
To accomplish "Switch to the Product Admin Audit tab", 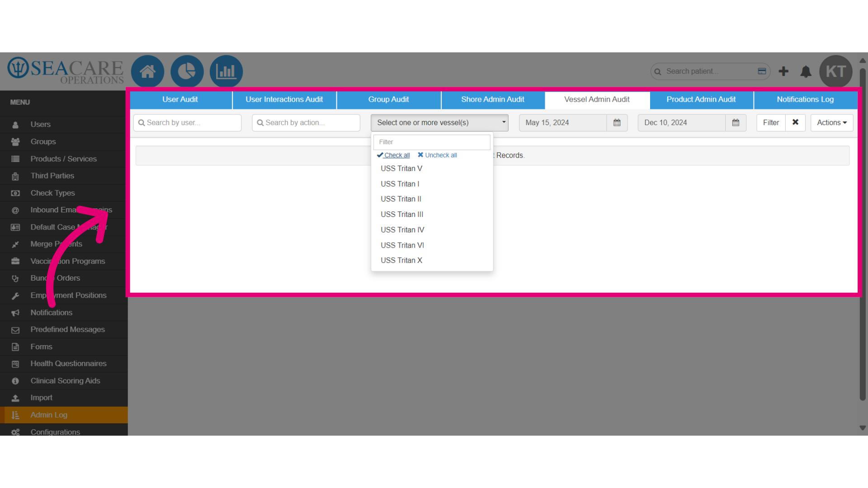I will pyautogui.click(x=701, y=99).
